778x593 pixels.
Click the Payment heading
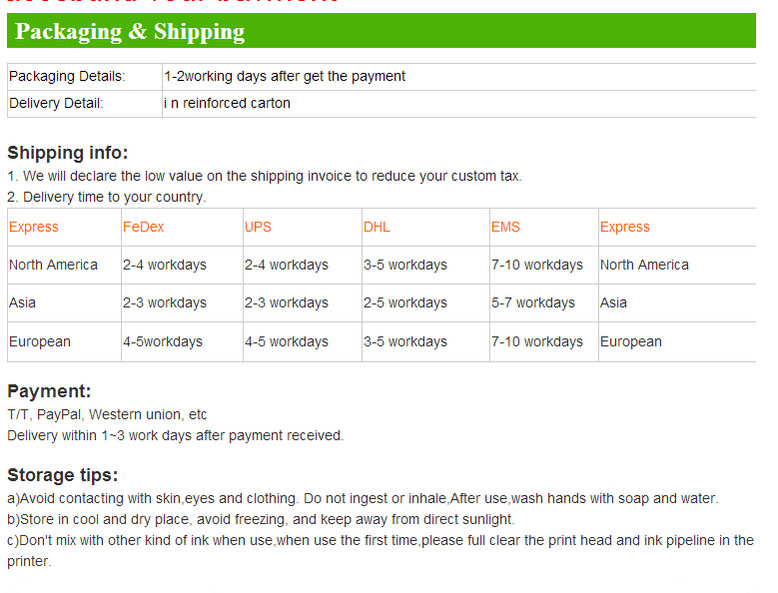pos(49,391)
